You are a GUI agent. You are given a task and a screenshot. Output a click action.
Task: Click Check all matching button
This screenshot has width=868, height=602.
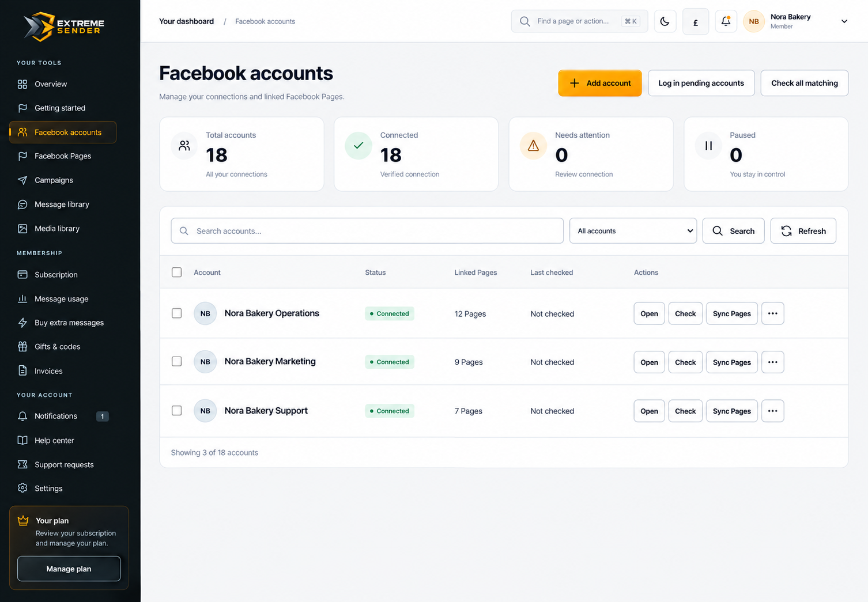[x=805, y=83]
